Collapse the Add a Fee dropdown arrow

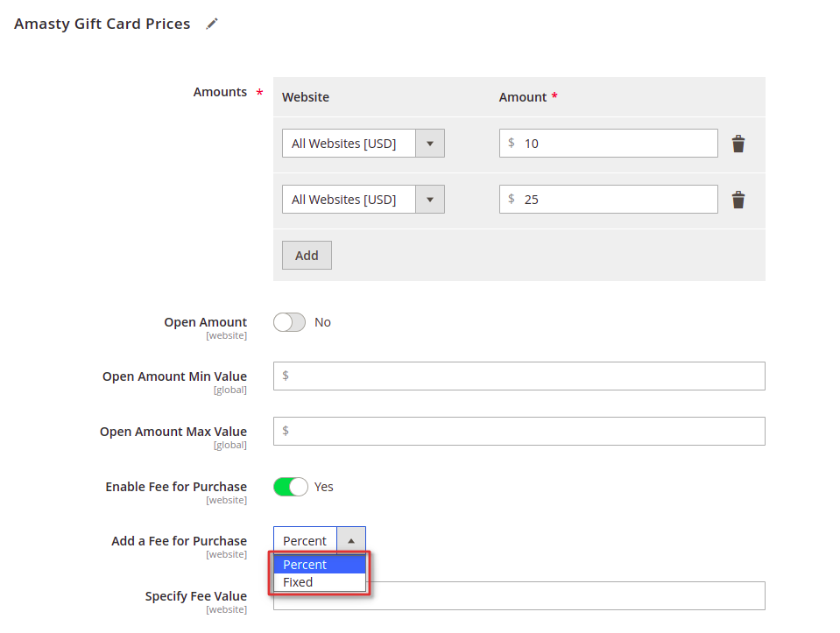click(351, 541)
